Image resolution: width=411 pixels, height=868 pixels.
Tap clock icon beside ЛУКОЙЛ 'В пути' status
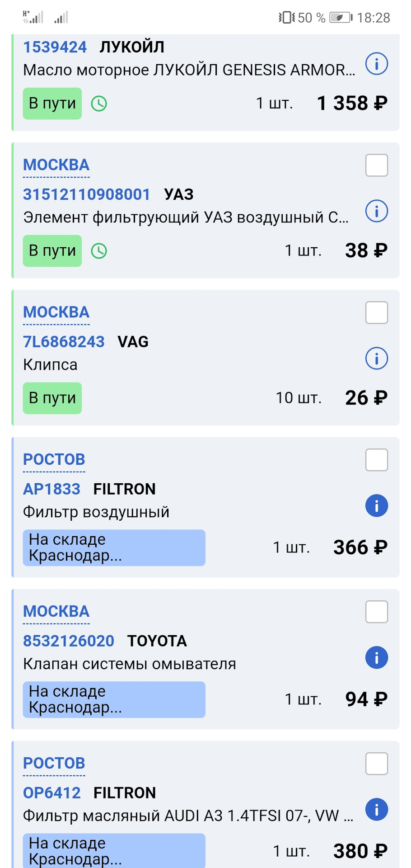99,104
